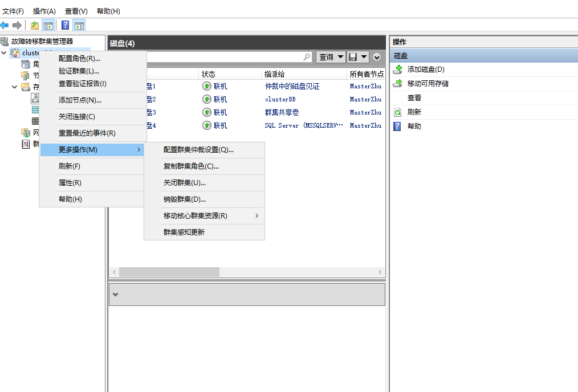The width and height of the screenshot is (578, 392).
Task: Select 销毁群集(D)... in the submenu
Action: tap(204, 199)
